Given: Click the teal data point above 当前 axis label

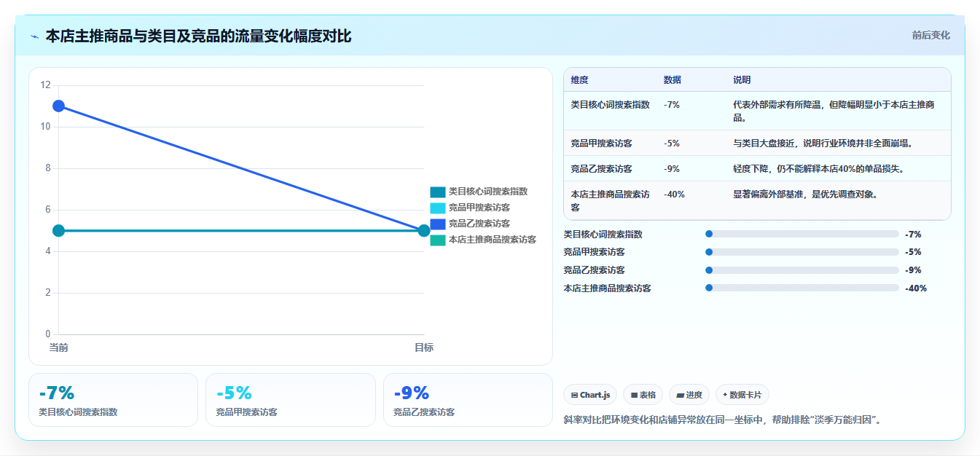Looking at the screenshot, I should point(59,231).
